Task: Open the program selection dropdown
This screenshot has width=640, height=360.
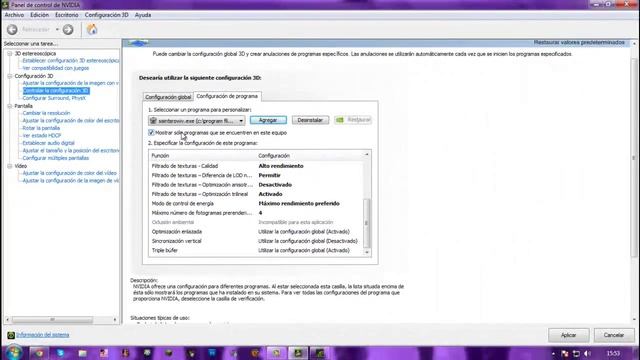Action: pyautogui.click(x=197, y=121)
